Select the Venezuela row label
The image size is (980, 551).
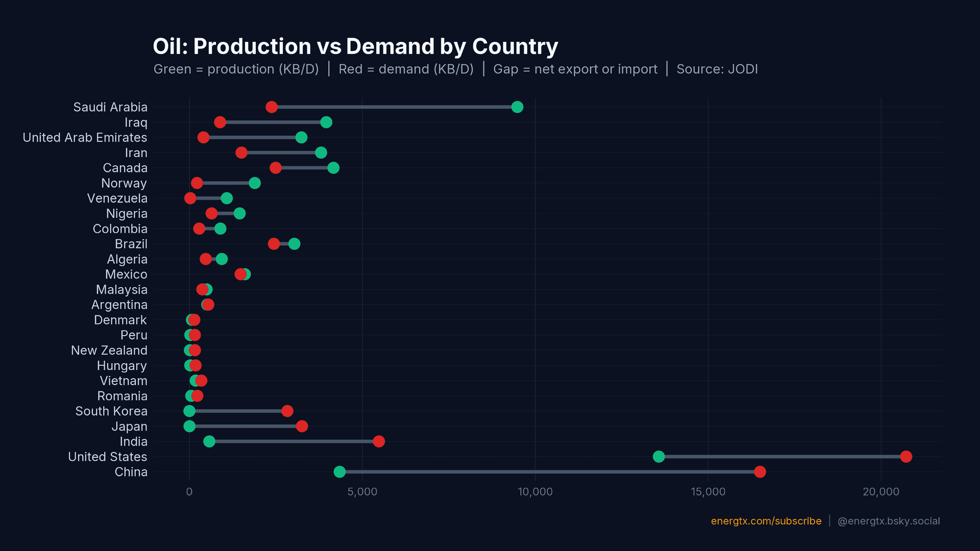117,198
